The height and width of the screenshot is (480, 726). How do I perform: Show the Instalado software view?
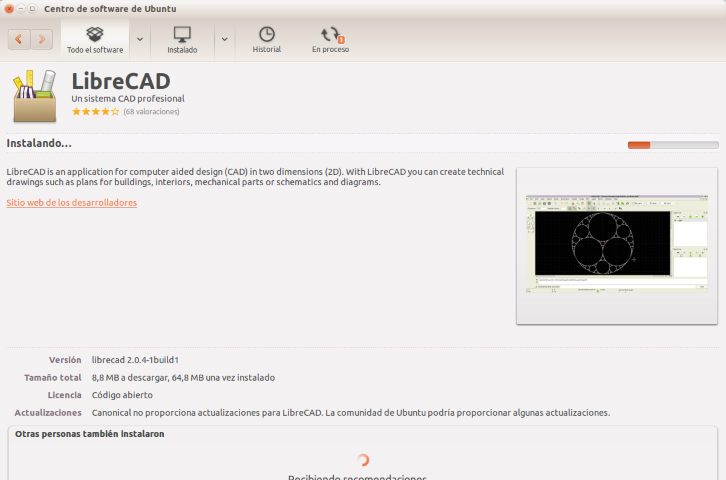tap(182, 40)
